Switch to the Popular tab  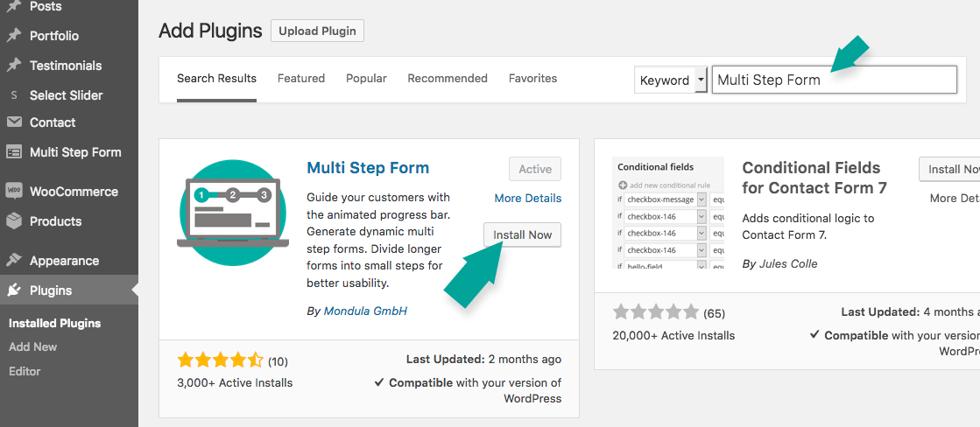366,79
